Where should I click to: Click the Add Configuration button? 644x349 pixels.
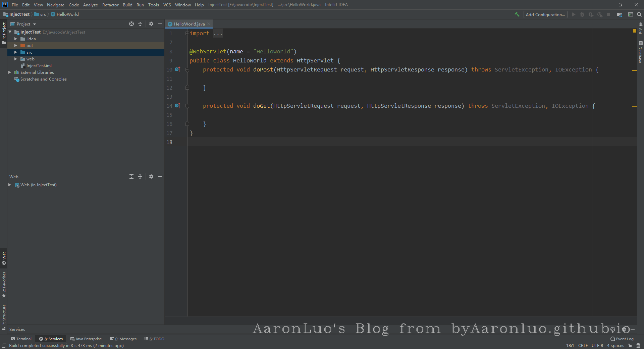click(x=545, y=14)
